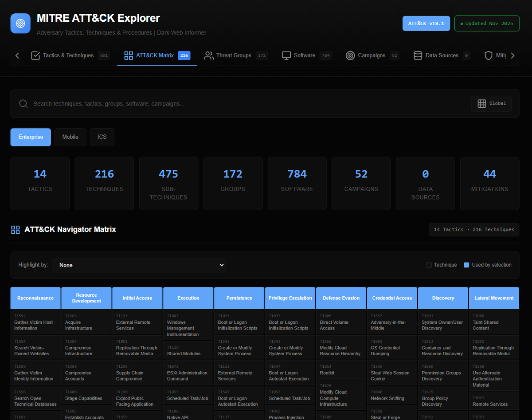
Task: Open T1583 Acquire Infrastructure technique
Action: (x=86, y=322)
